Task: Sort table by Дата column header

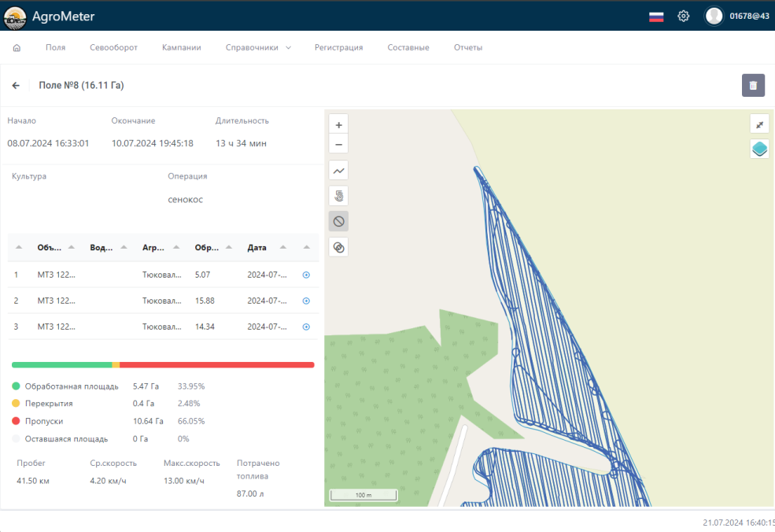Action: tap(256, 247)
